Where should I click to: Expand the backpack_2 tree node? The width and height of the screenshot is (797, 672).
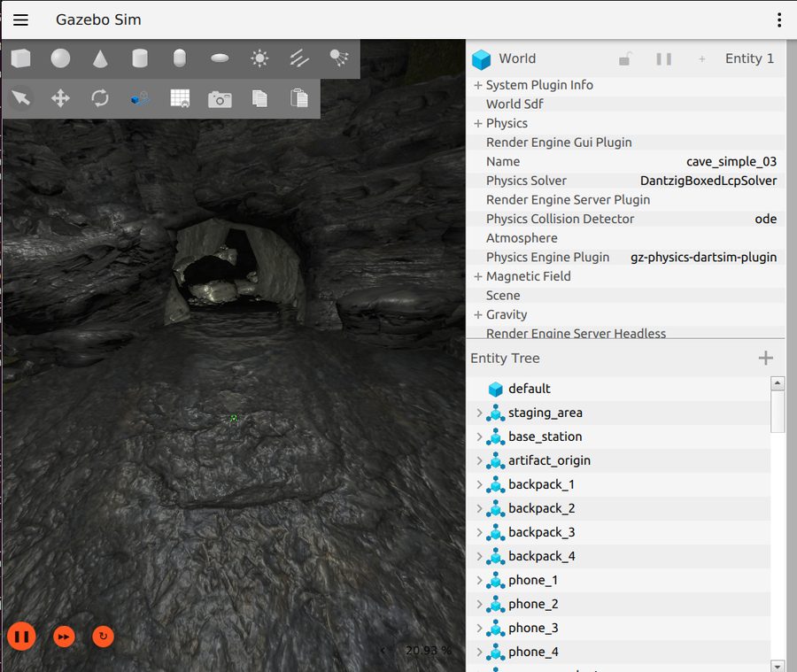click(479, 508)
